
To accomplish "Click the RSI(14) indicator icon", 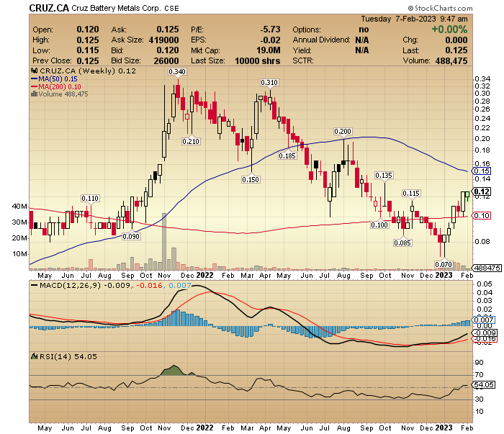I will pyautogui.click(x=34, y=356).
